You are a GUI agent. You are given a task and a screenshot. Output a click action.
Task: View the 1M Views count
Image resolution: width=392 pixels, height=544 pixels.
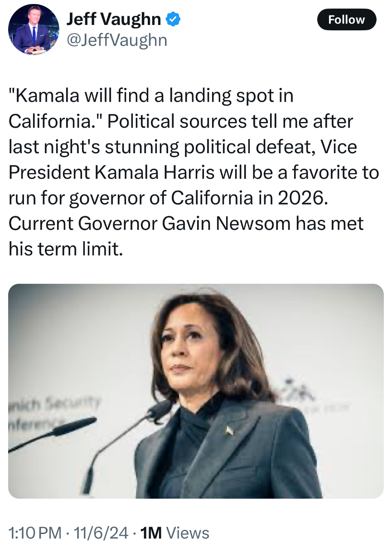175,533
